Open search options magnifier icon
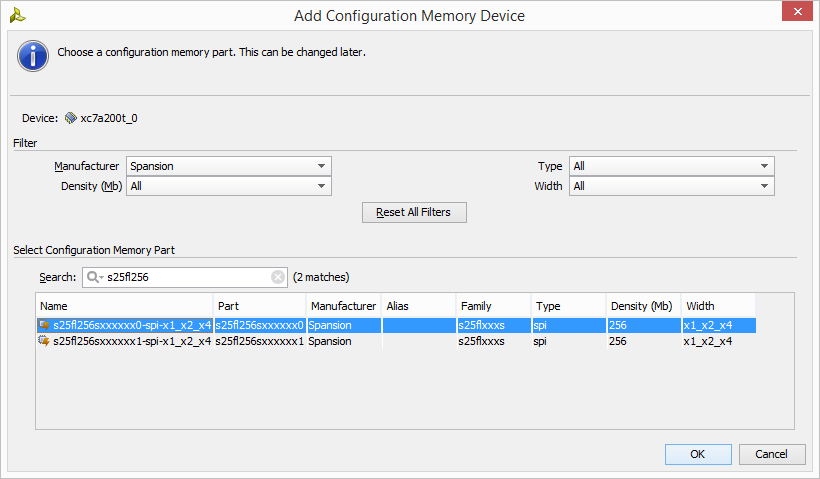 [x=95, y=277]
